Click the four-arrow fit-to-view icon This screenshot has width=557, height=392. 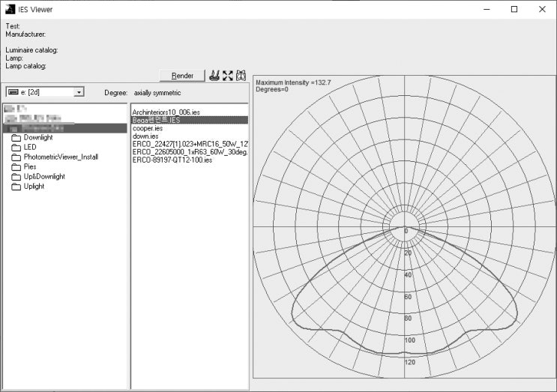(228, 76)
